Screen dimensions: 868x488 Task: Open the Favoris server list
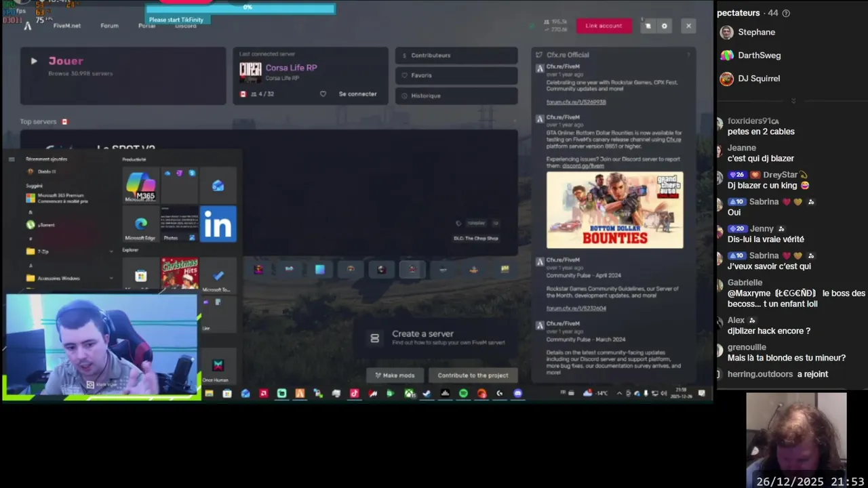click(456, 75)
